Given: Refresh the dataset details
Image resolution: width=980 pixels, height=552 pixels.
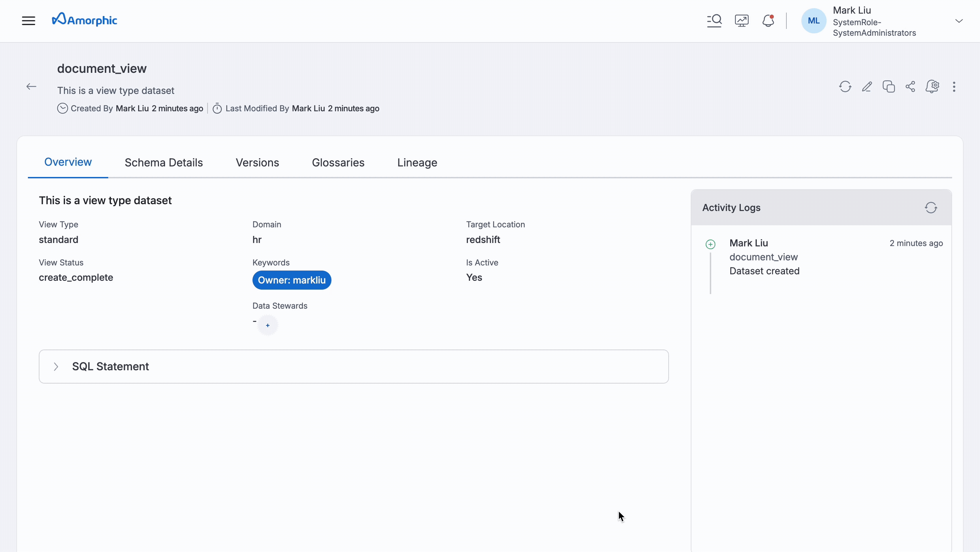Looking at the screenshot, I should click(845, 87).
